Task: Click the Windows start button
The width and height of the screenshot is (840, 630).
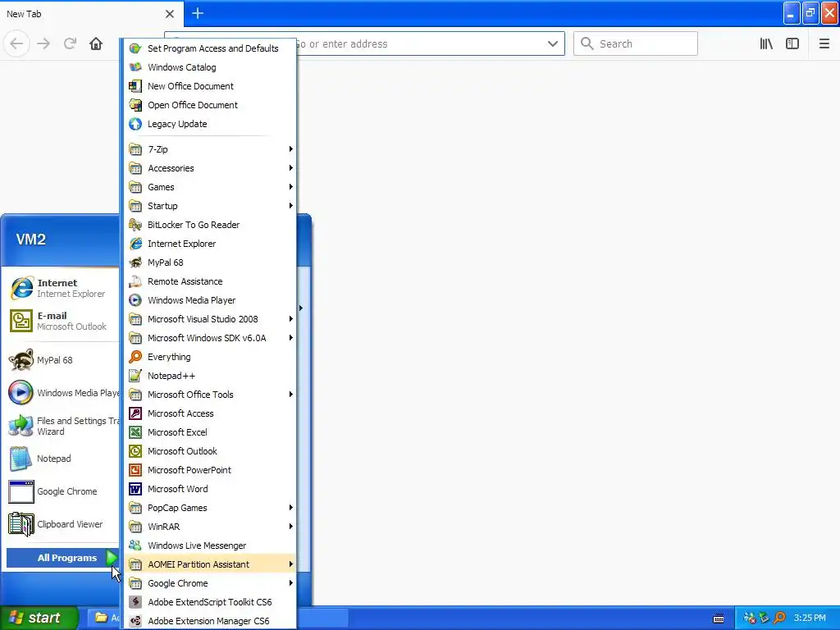Action: pyautogui.click(x=39, y=618)
